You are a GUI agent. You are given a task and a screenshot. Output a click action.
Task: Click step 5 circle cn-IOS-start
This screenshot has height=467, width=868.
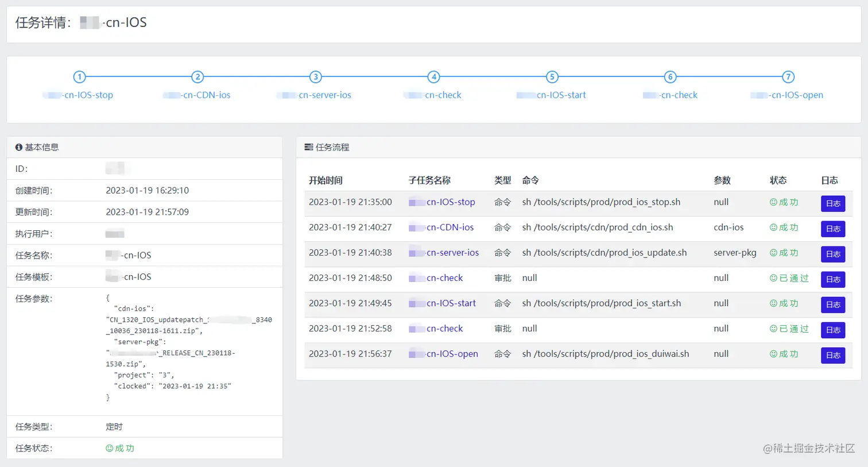click(x=552, y=77)
